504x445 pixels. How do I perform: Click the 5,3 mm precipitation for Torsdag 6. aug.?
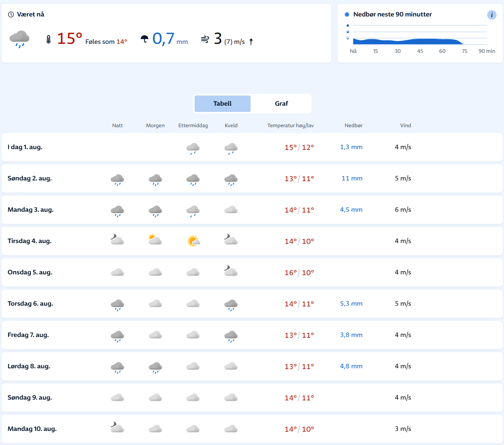point(351,304)
